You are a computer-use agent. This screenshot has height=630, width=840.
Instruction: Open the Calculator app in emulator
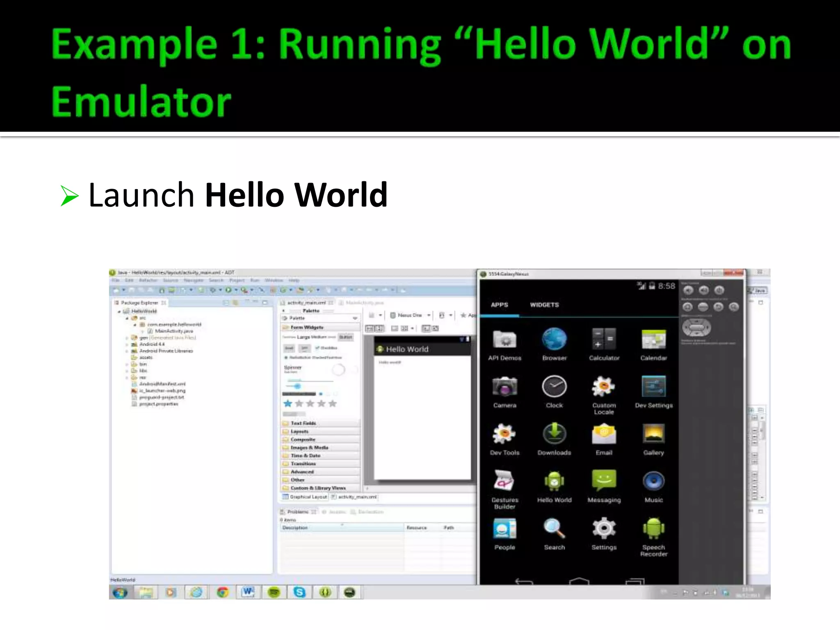(604, 345)
